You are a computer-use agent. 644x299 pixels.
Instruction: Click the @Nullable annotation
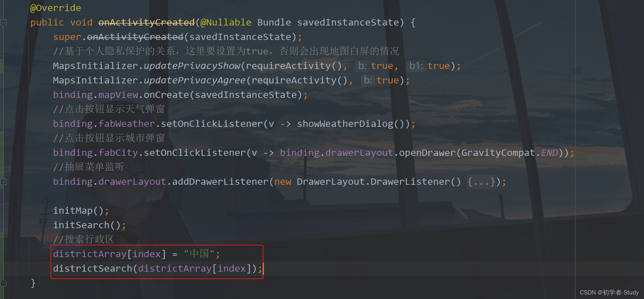[x=226, y=22]
